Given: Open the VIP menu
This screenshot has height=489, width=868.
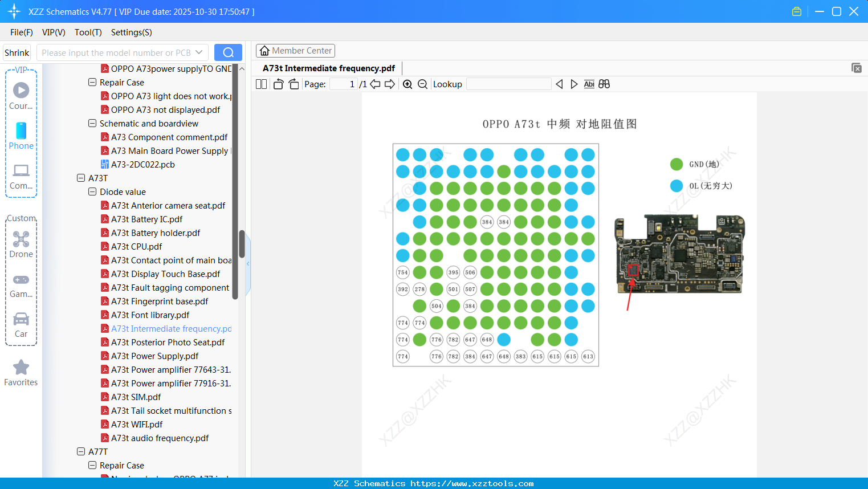Looking at the screenshot, I should tap(54, 32).
